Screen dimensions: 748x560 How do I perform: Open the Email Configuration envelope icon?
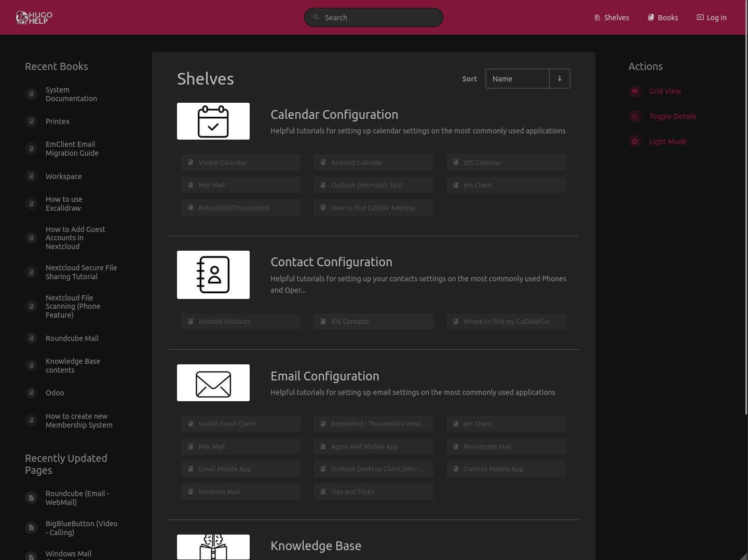[x=213, y=383]
